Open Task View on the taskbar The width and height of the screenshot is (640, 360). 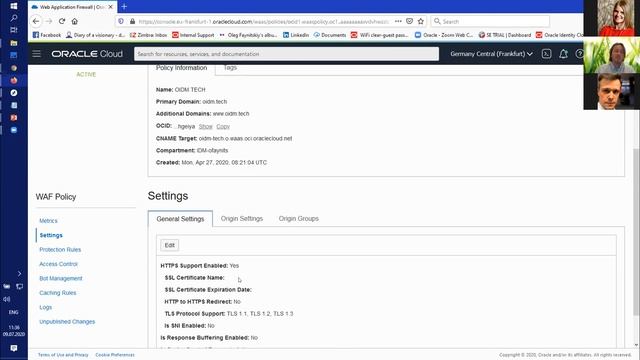(x=13, y=30)
